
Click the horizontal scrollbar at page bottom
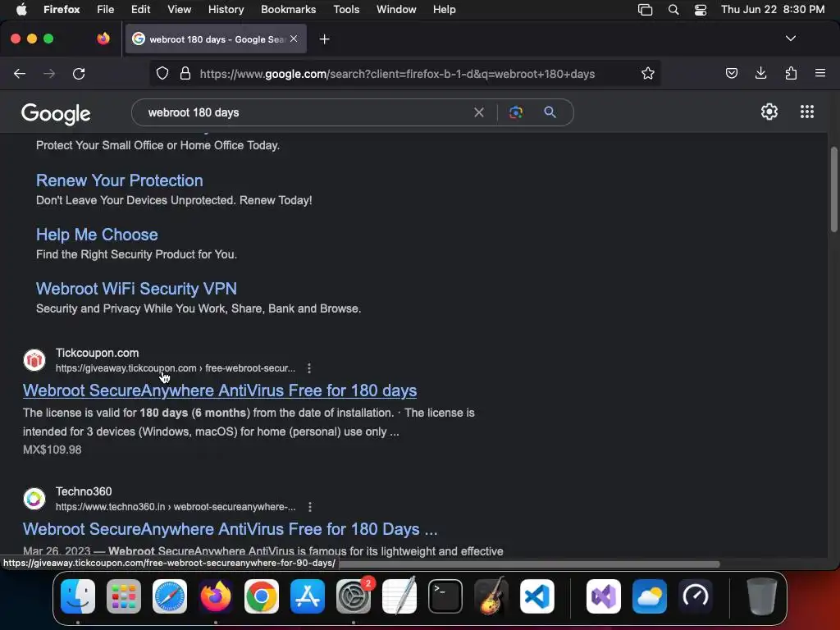[527, 564]
